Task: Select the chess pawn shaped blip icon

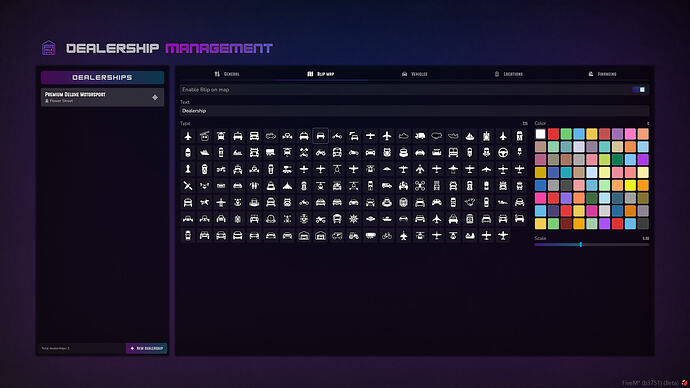Action: [x=188, y=169]
